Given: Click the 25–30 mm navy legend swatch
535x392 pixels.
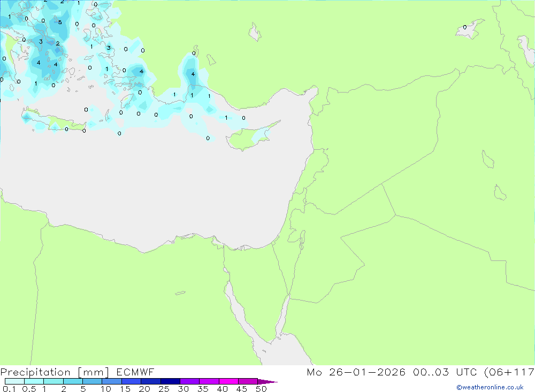Looking at the screenshot, I should point(170,381).
